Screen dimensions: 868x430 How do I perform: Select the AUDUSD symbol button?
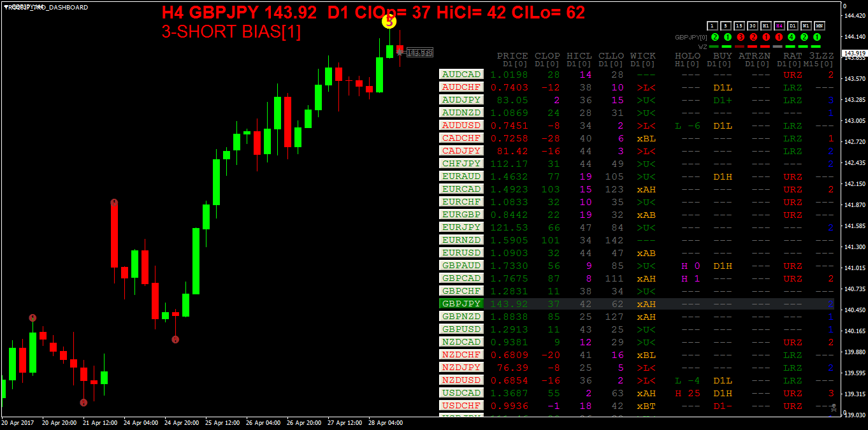coord(461,125)
